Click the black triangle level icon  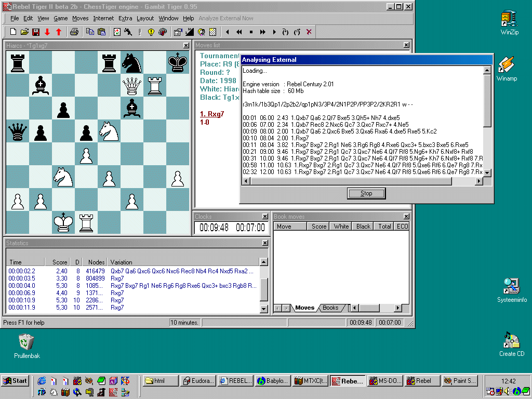tap(189, 32)
